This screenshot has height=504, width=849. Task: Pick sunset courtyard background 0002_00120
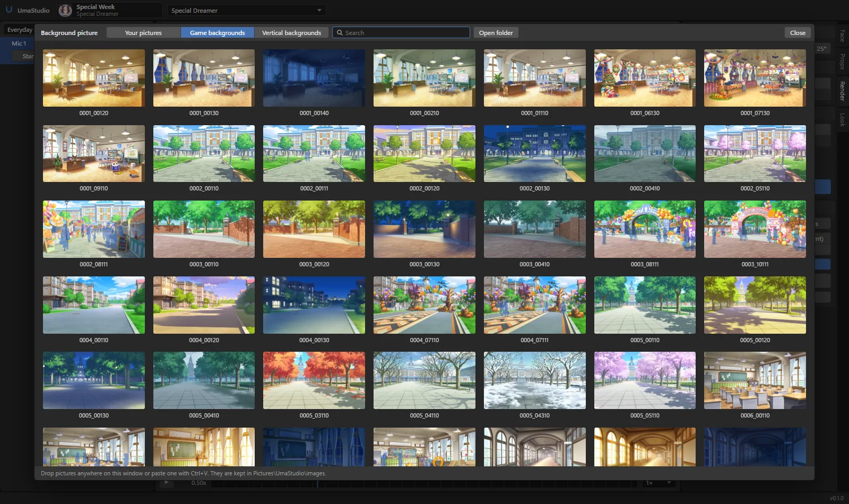coord(424,154)
